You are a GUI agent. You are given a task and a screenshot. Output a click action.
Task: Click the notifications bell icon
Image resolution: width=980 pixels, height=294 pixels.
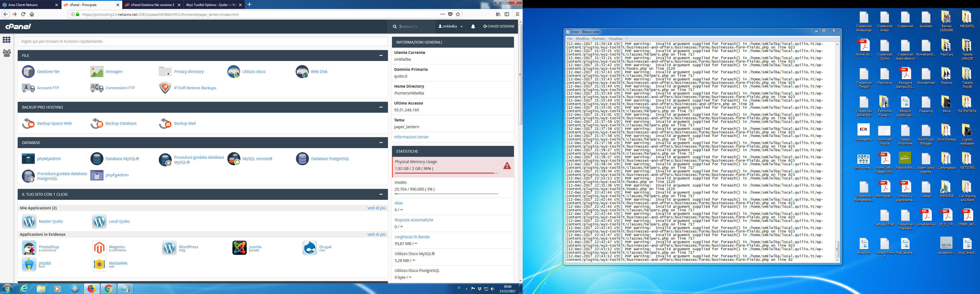pos(473,27)
